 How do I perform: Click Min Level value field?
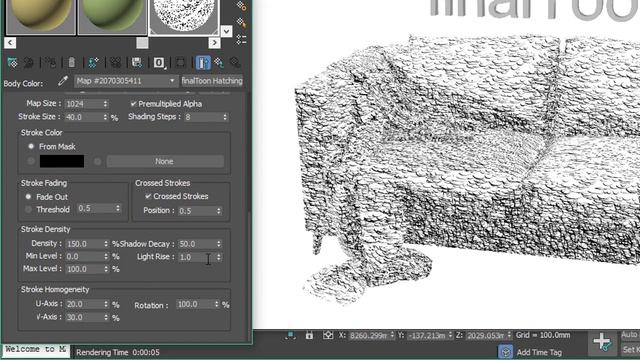click(84, 256)
